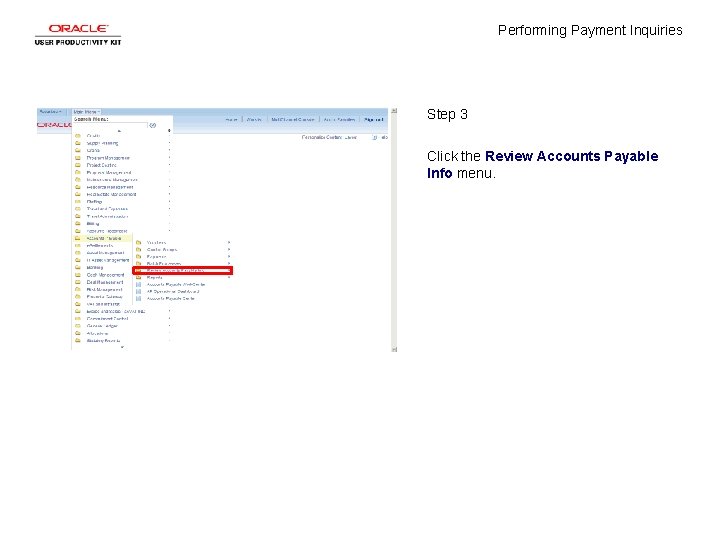720x540 pixels.
Task: Click the Layout link
Action: (x=350, y=137)
